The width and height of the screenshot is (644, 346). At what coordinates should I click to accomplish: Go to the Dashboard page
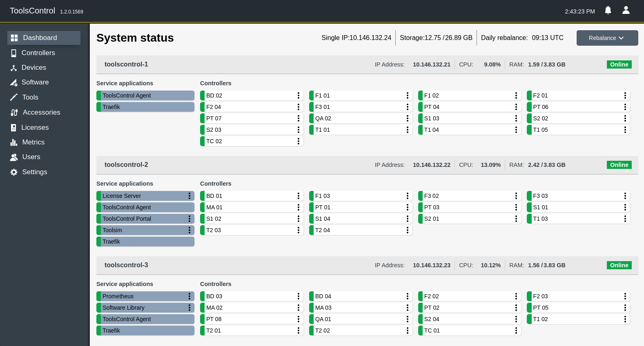(x=44, y=38)
